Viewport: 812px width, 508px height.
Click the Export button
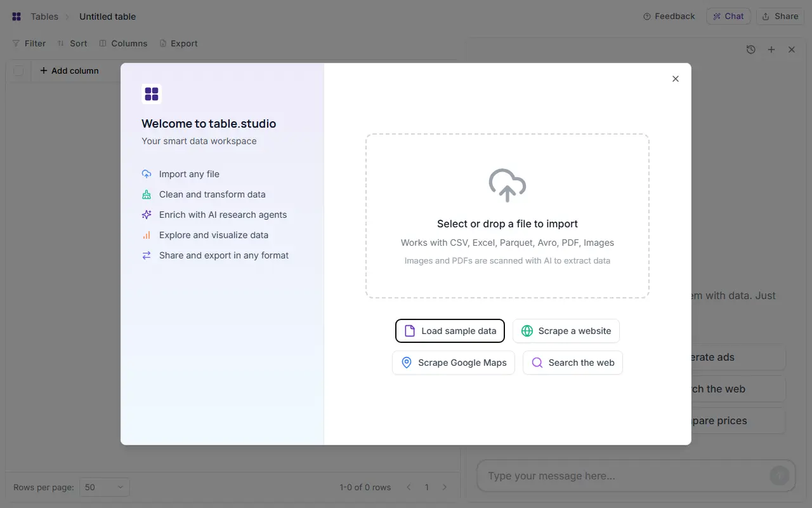[178, 43]
